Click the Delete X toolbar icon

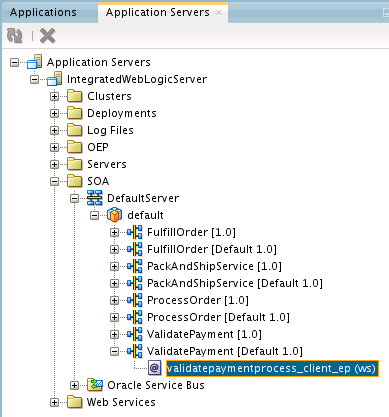(47, 35)
